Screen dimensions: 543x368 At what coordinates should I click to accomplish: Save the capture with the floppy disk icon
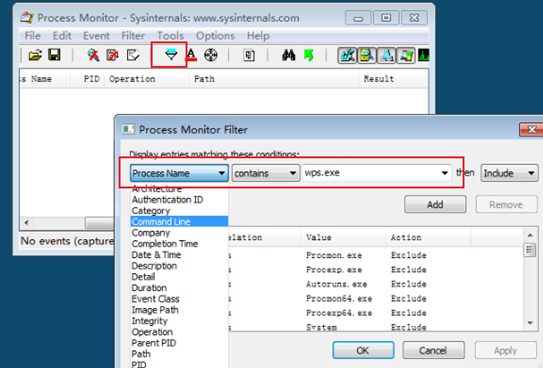[54, 55]
